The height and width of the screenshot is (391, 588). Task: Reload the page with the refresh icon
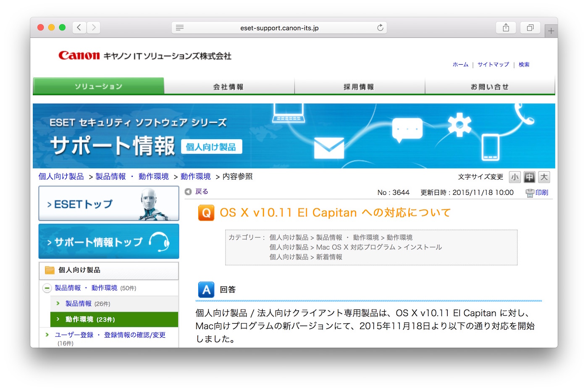[380, 28]
